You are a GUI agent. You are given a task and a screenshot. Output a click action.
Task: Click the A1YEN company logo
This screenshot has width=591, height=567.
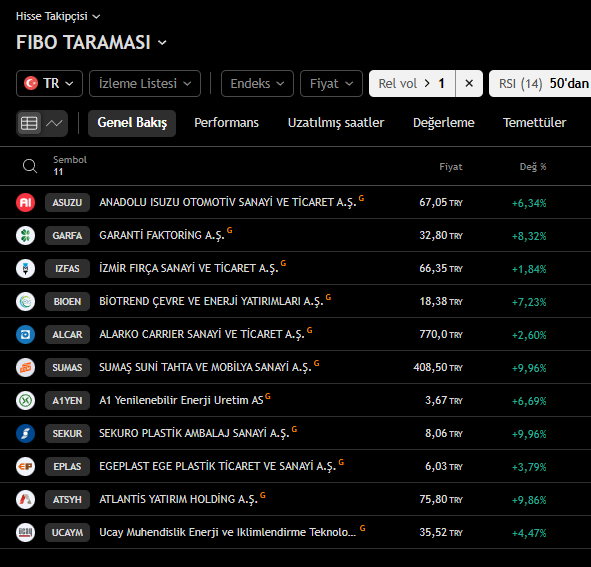click(26, 400)
